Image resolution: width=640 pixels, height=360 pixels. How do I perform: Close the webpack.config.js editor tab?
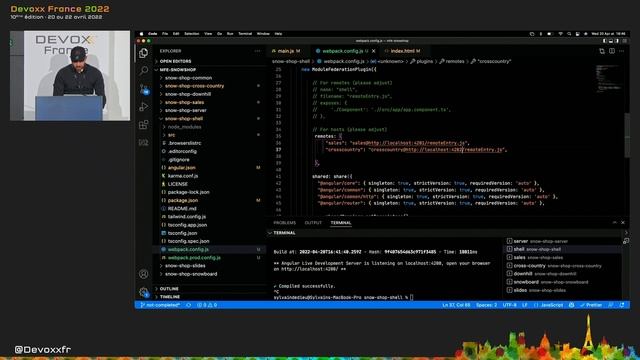373,51
